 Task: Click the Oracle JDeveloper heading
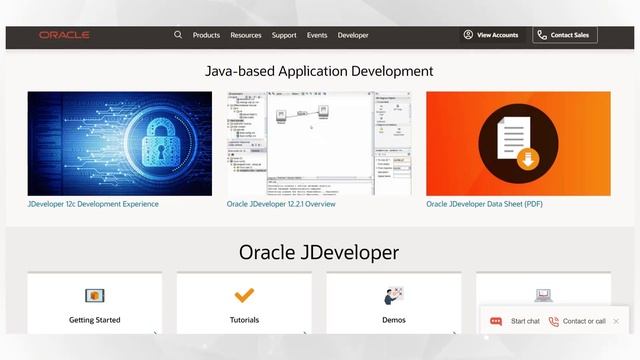tap(319, 252)
